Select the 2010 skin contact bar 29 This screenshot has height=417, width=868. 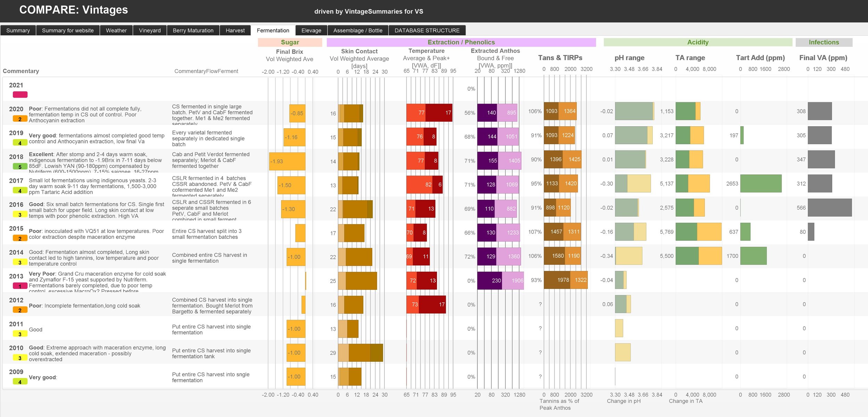[x=360, y=353]
